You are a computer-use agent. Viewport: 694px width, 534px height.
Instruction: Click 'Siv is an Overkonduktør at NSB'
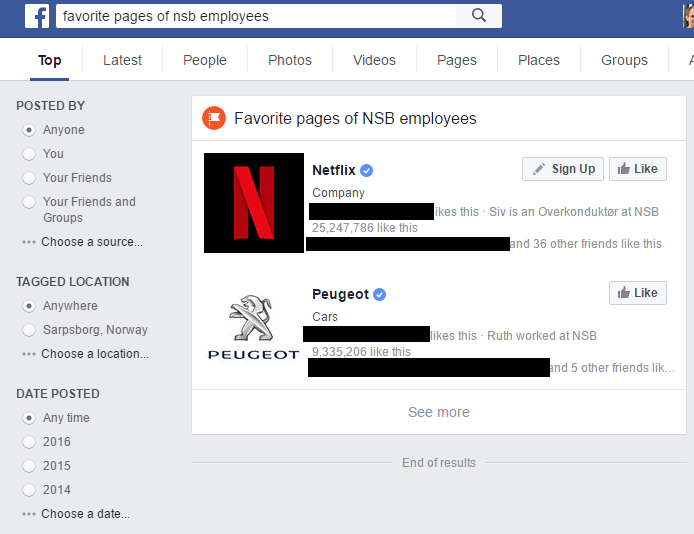[x=574, y=212]
